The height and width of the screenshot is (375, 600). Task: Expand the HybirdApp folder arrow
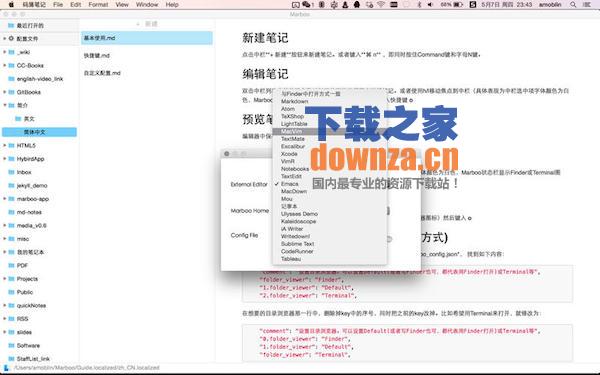5,159
